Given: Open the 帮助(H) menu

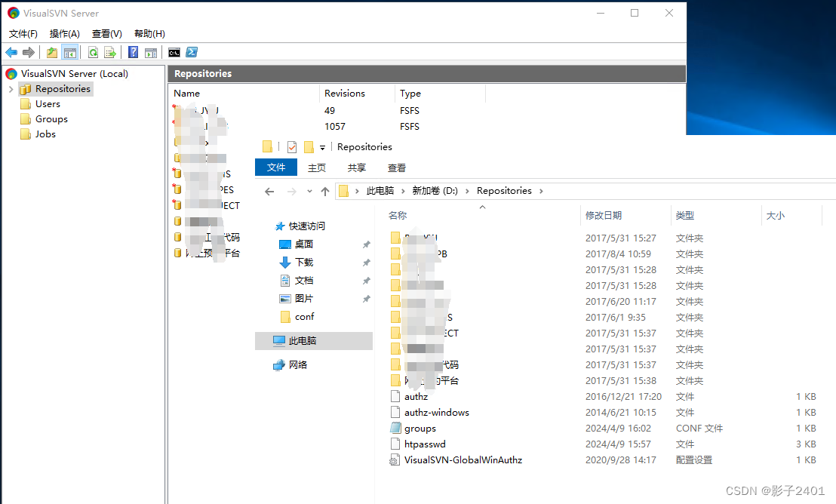Looking at the screenshot, I should (x=149, y=34).
